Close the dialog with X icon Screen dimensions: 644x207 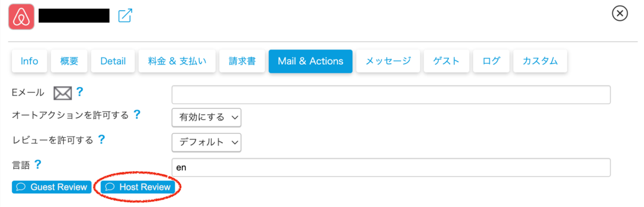620,14
